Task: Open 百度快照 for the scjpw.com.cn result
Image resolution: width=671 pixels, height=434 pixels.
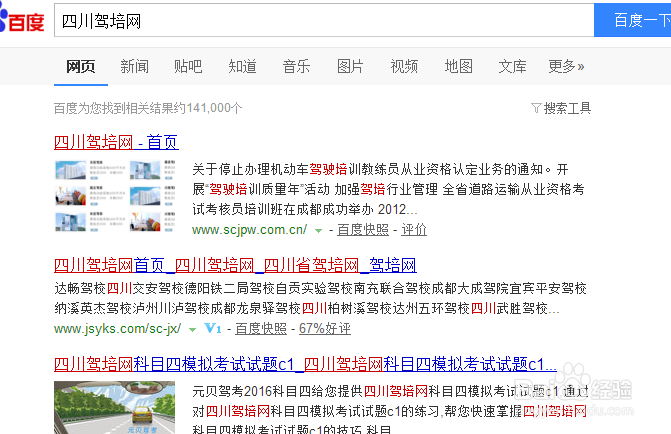Action: (x=363, y=230)
